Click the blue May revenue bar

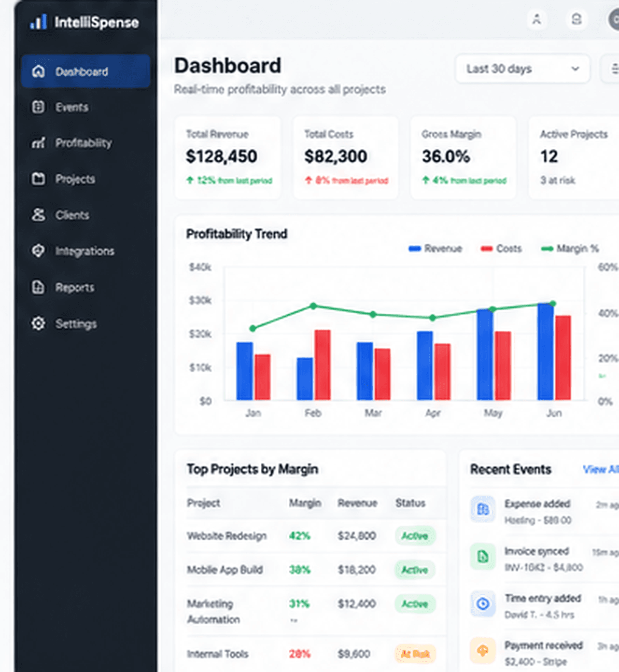[x=485, y=354]
